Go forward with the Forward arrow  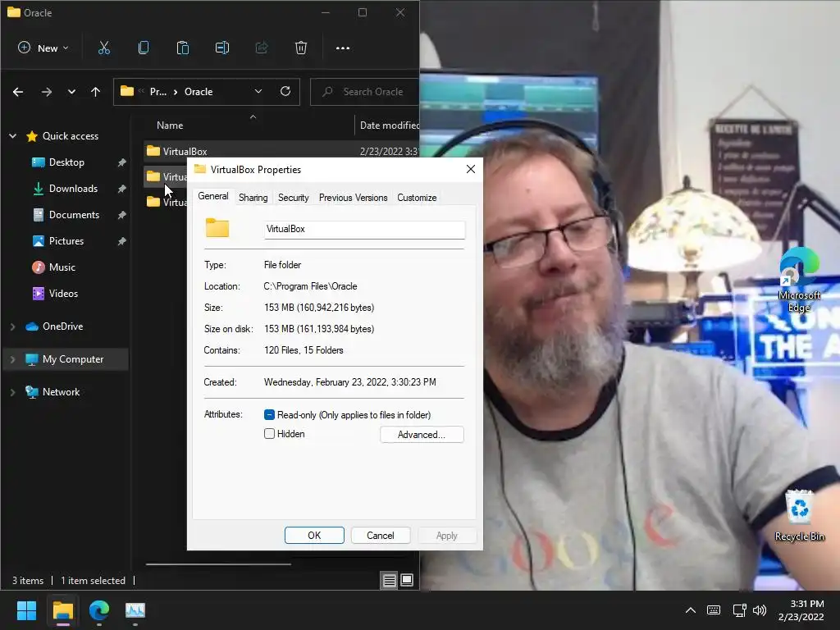click(47, 92)
